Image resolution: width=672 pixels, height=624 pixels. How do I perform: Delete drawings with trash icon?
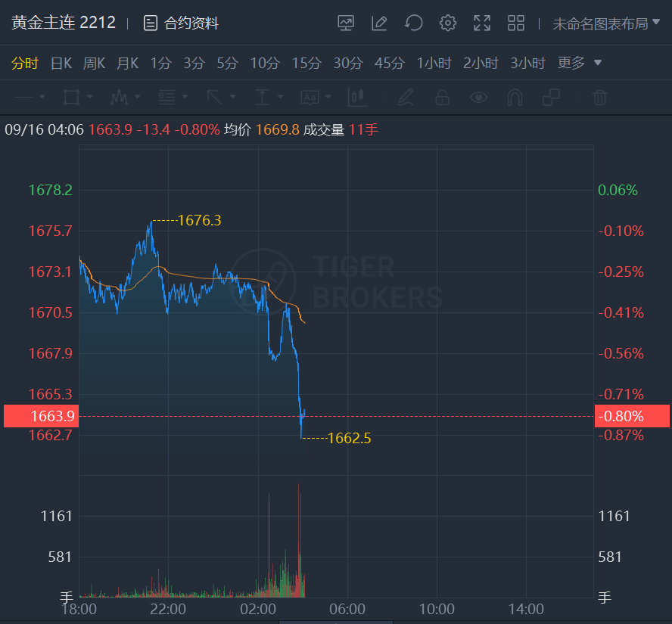click(x=599, y=97)
